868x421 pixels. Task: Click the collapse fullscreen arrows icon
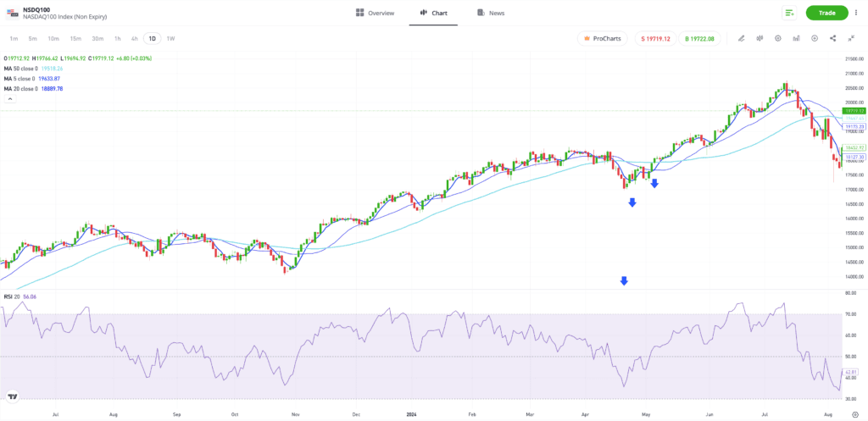click(x=851, y=38)
